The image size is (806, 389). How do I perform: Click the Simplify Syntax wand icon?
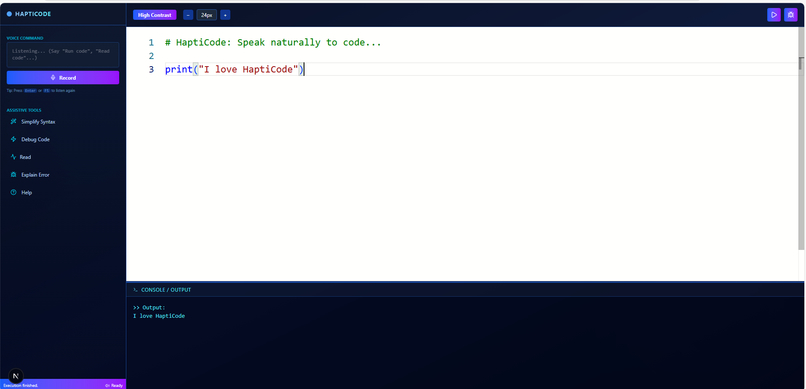click(13, 122)
